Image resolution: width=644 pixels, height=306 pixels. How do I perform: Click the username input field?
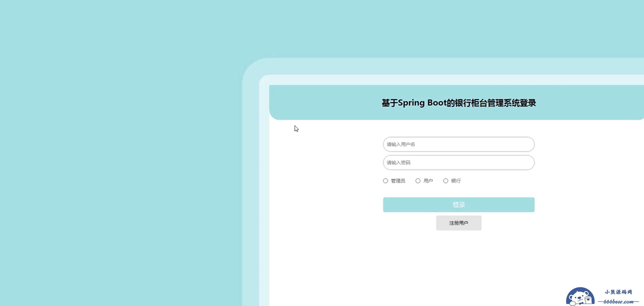[459, 144]
